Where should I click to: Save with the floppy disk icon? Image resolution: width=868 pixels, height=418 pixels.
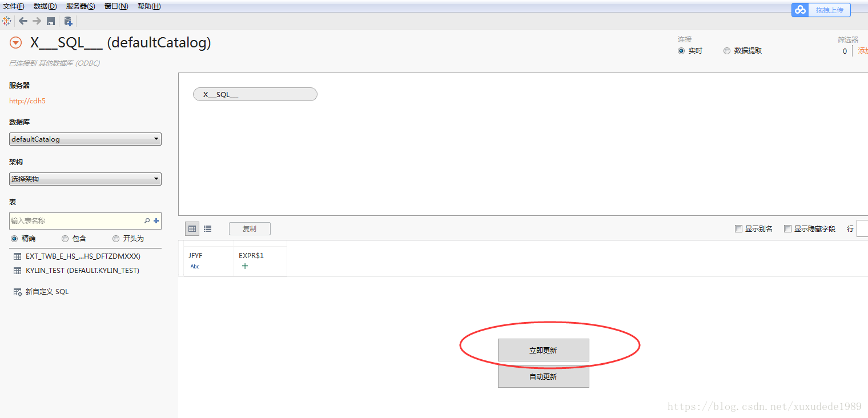coord(51,21)
